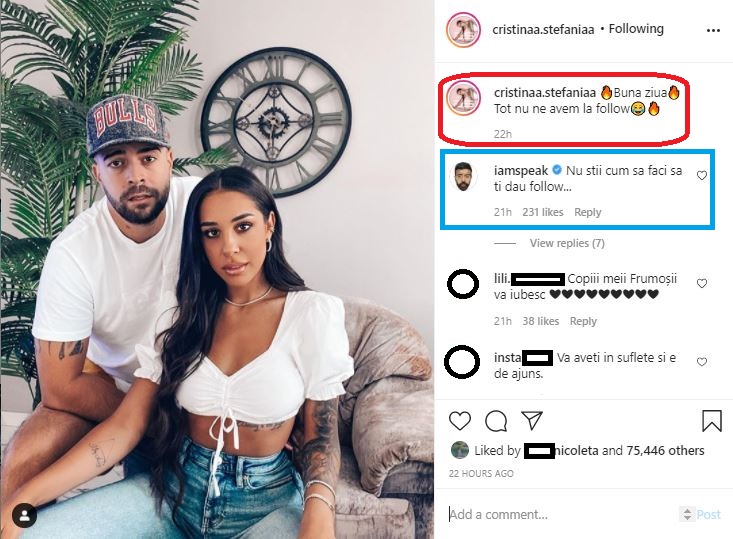Click the stepper arrows beside Post
Image resolution: width=733 pixels, height=539 pixels.
(x=687, y=514)
